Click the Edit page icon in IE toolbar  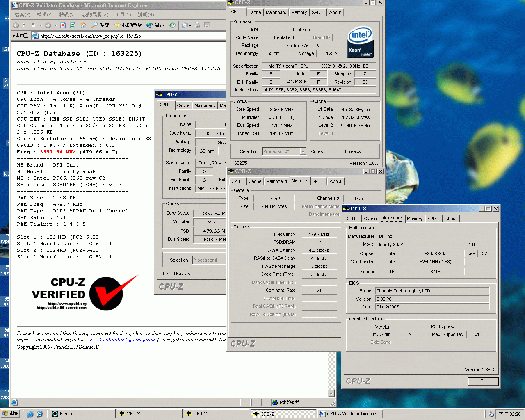(x=208, y=25)
